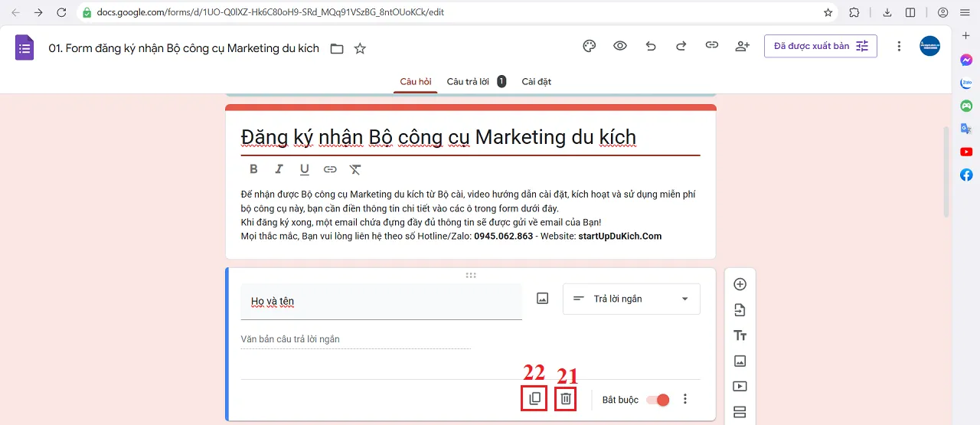Open YouTube in the sidebar
This screenshot has height=425, width=980.
tap(966, 152)
